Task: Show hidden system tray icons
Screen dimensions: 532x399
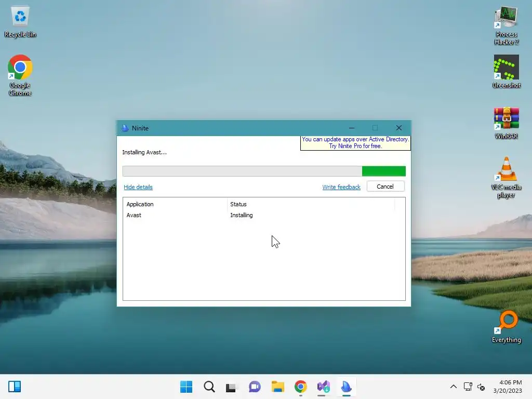Action: click(x=453, y=387)
